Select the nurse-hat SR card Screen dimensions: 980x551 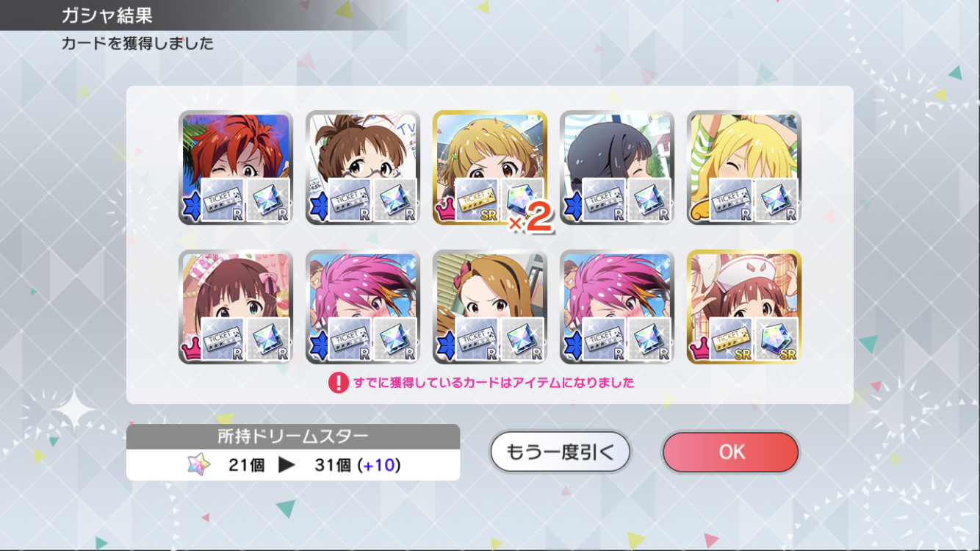coord(744,307)
